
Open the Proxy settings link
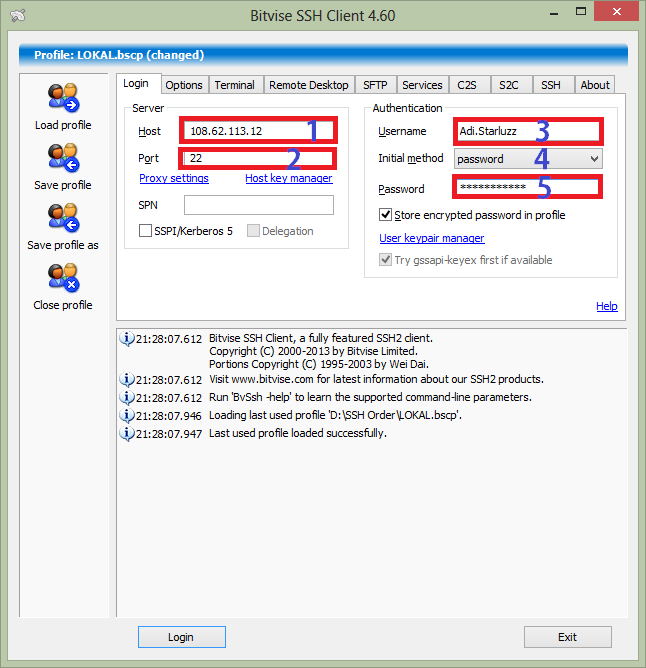[174, 178]
